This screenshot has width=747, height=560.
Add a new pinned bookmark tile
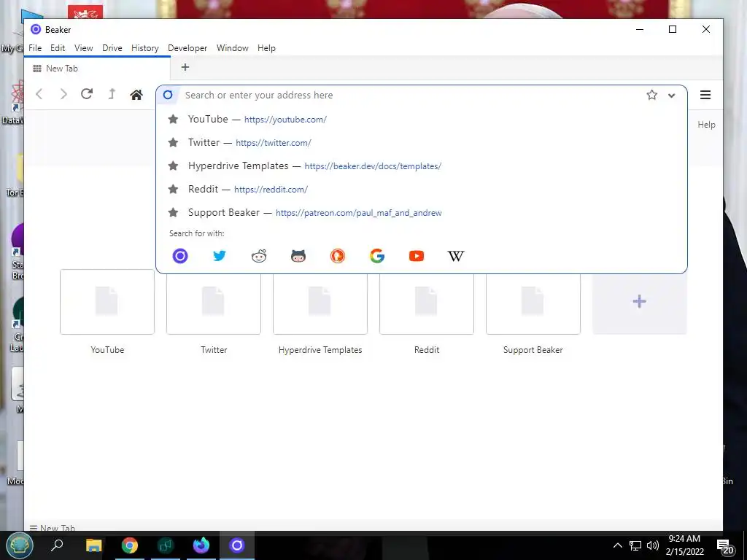click(639, 301)
